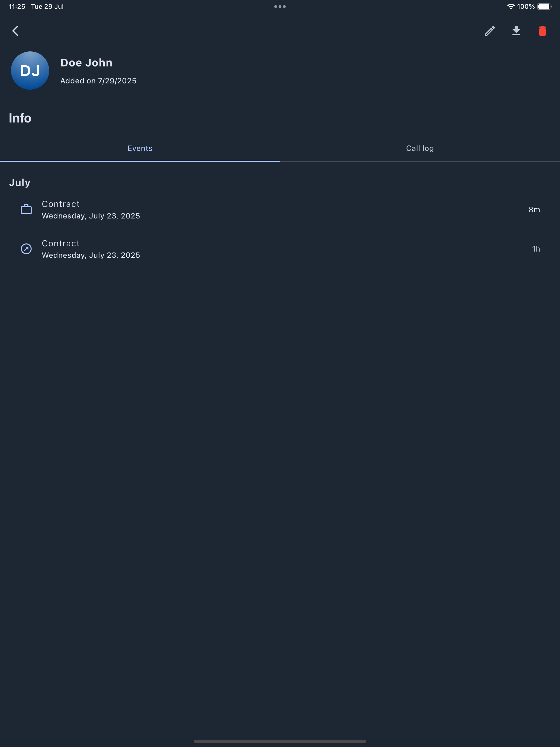The height and width of the screenshot is (747, 560).
Task: Tap the 8m duration label
Action: pos(534,210)
